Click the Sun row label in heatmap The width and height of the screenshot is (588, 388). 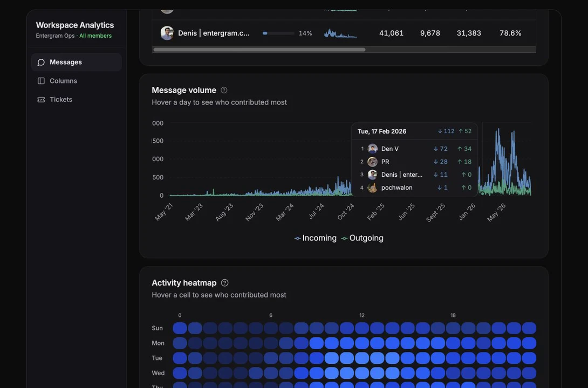[x=157, y=328]
